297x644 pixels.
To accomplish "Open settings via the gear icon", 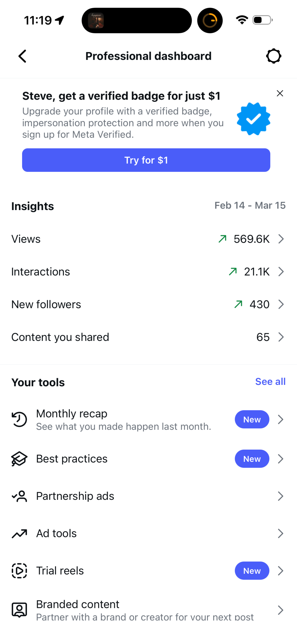I will 274,56.
